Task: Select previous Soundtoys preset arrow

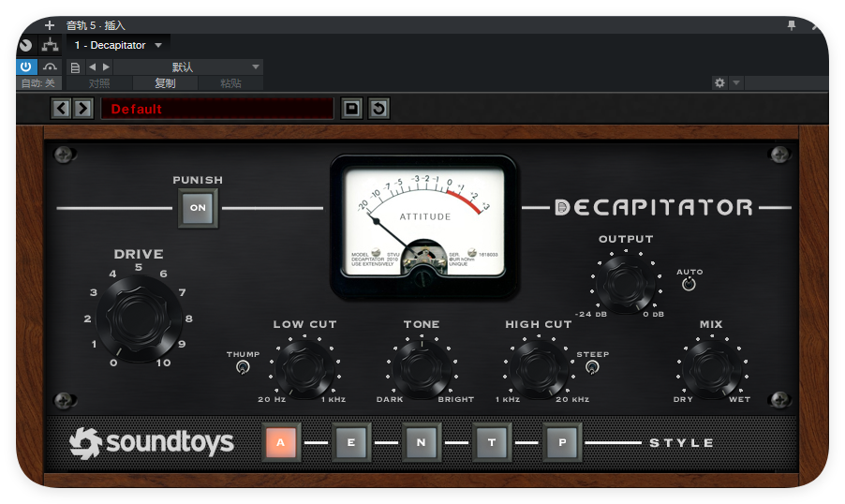Action: point(62,109)
